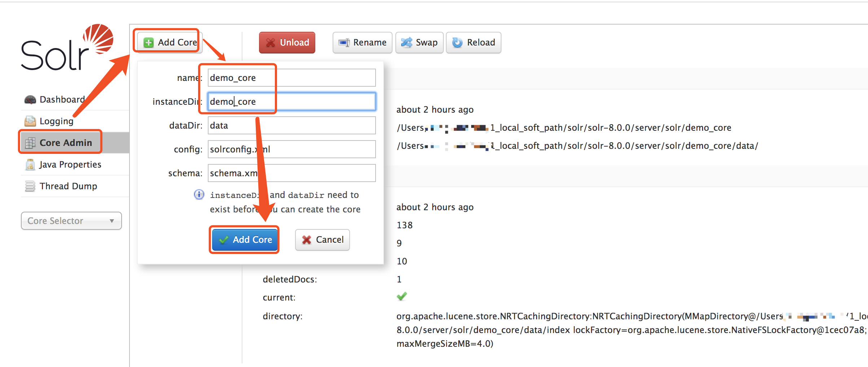Viewport: 868px width, 367px height.
Task: Click the Thread Dump stack icon
Action: 30,186
